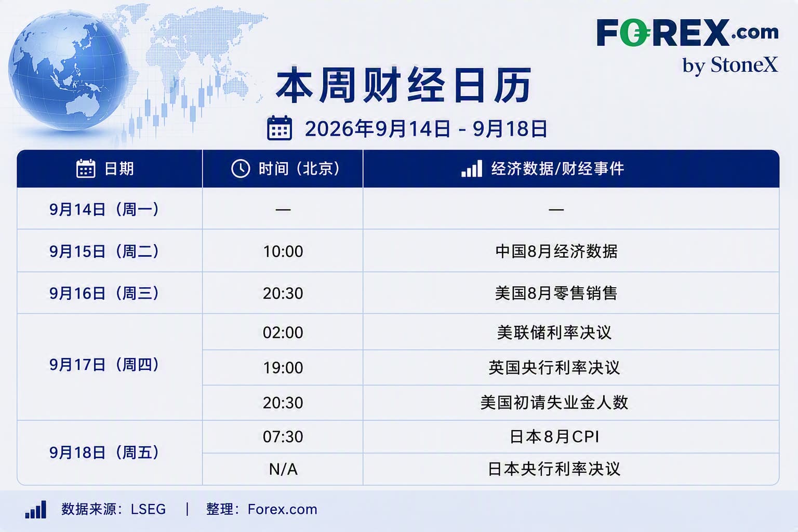Click the bar chart icon beside 数据来源
The width and height of the screenshot is (798, 532).
36,510
